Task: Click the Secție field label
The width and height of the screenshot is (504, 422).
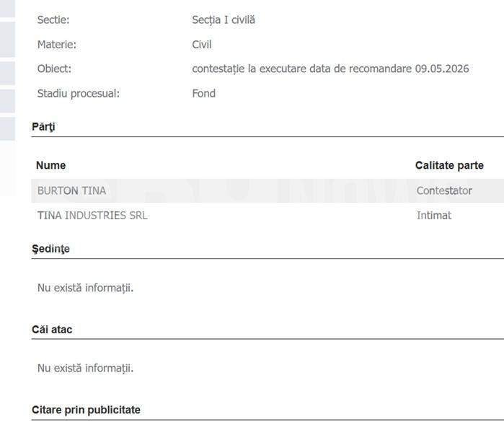Action: 53,20
